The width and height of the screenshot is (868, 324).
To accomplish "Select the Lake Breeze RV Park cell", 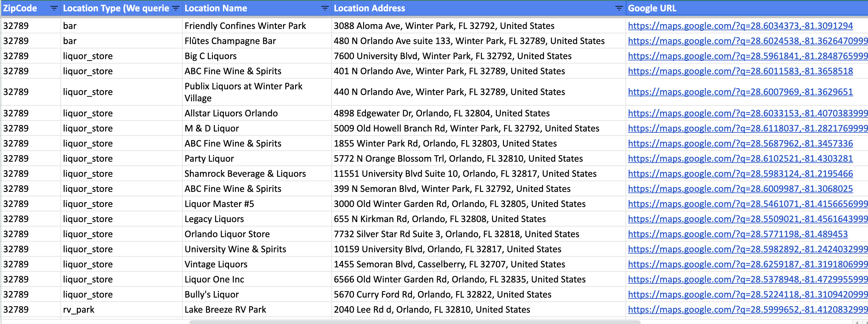I will 257,310.
